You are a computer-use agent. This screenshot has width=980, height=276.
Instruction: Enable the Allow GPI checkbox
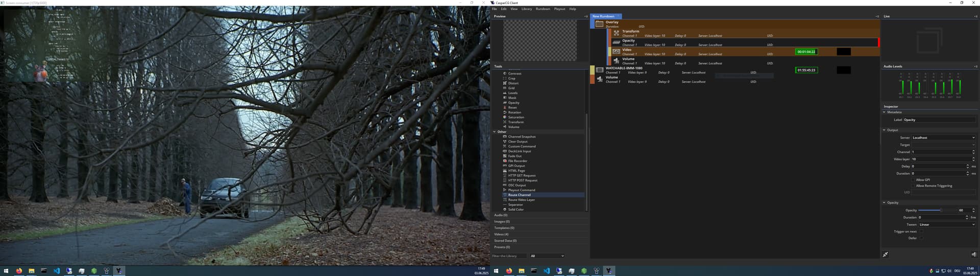click(913, 180)
